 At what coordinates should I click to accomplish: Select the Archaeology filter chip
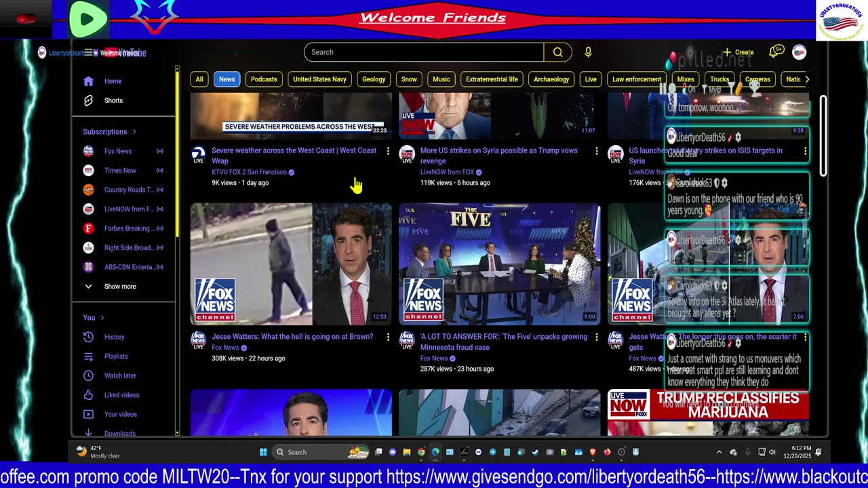tap(551, 79)
